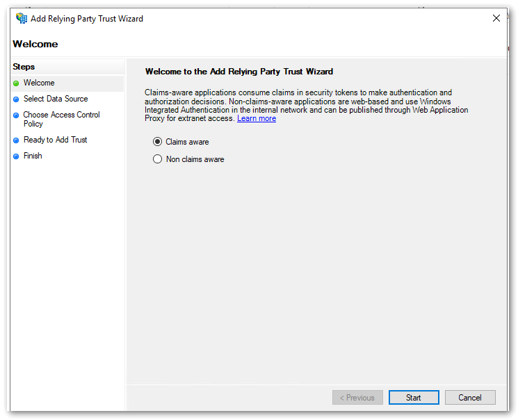The width and height of the screenshot is (518, 420).
Task: Click the blue bullet beside Select Data Source
Action: click(x=16, y=99)
